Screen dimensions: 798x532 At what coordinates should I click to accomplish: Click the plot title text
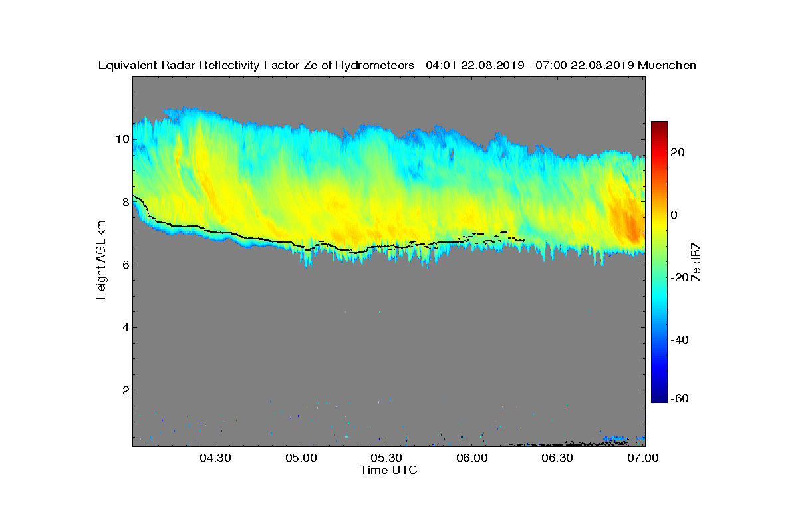[x=397, y=65]
